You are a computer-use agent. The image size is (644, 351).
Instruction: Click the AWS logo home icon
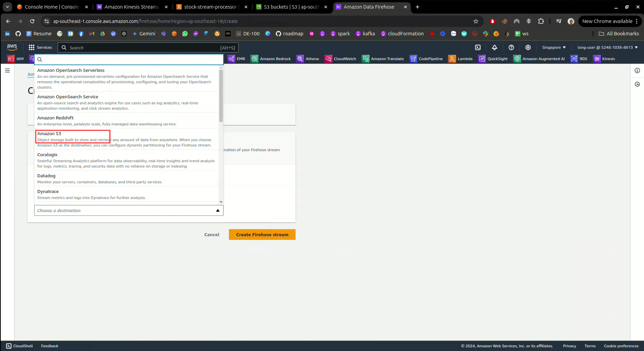pyautogui.click(x=12, y=47)
